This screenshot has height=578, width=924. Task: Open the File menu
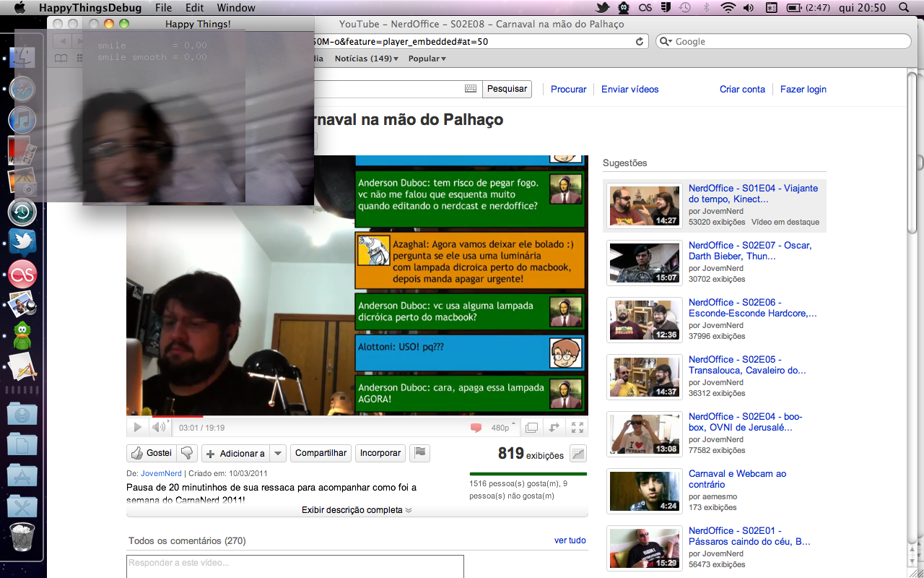click(x=163, y=8)
